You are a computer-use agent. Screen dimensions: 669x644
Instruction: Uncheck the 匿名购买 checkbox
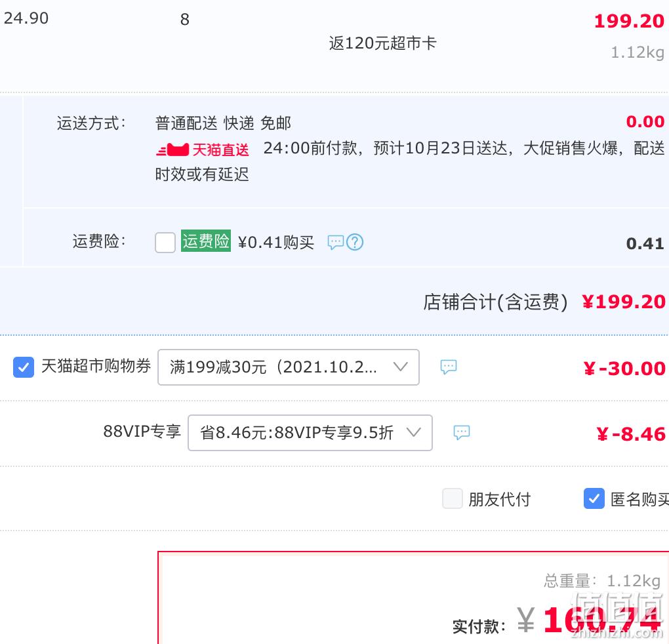(594, 498)
